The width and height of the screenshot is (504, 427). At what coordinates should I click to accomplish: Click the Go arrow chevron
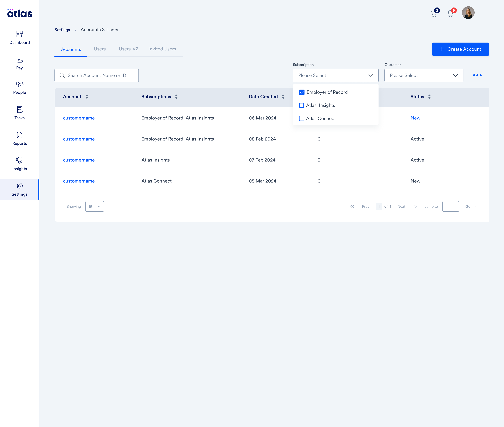[475, 207]
